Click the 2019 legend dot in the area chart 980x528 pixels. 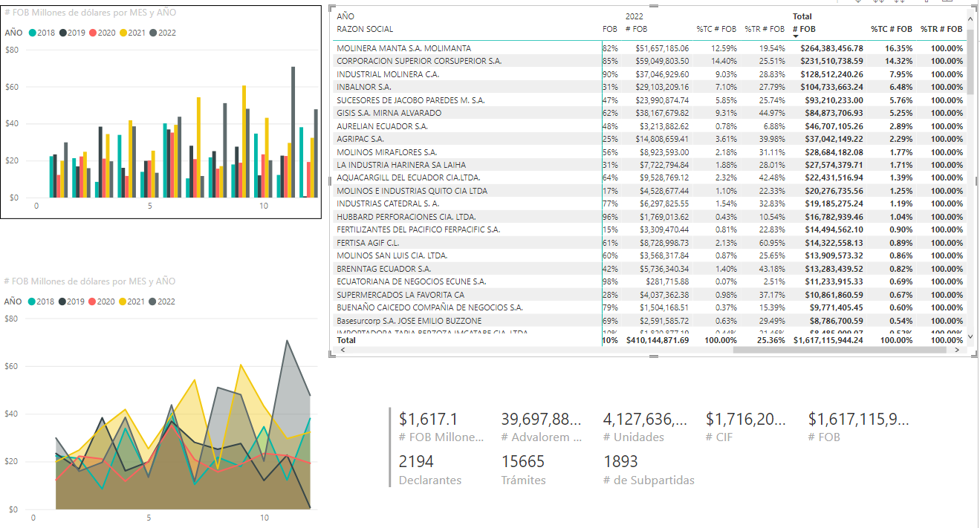tap(63, 302)
